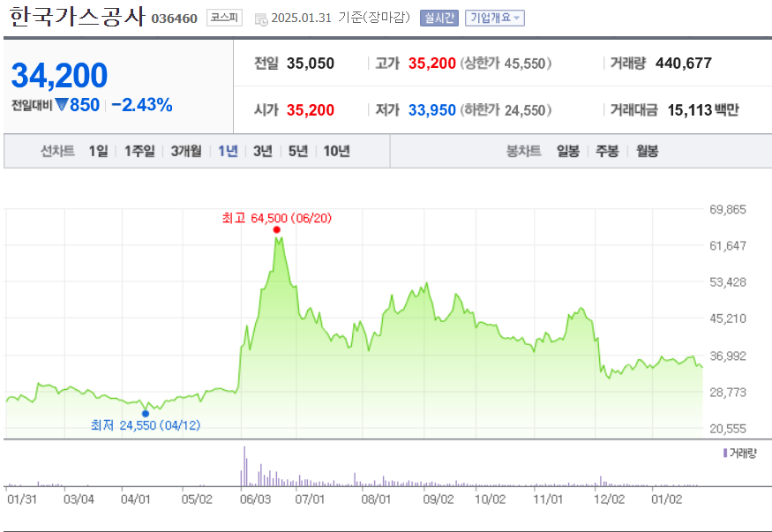Click the 거래대금 value 15,113 백만

tap(703, 109)
